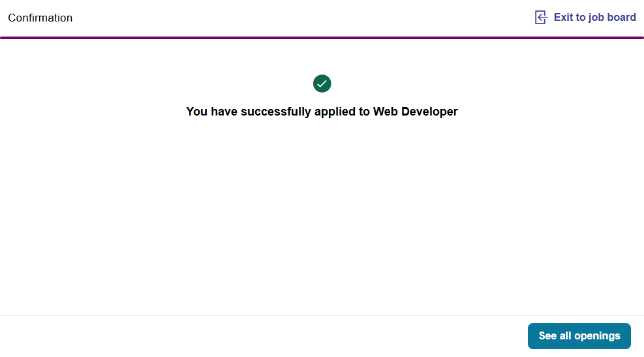Open the Exit to job board link
This screenshot has width=644, height=357.
(x=594, y=18)
